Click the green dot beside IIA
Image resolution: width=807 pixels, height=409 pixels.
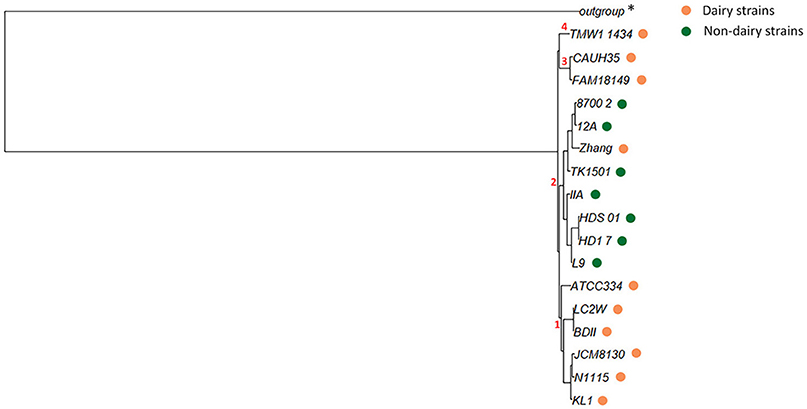(x=595, y=194)
